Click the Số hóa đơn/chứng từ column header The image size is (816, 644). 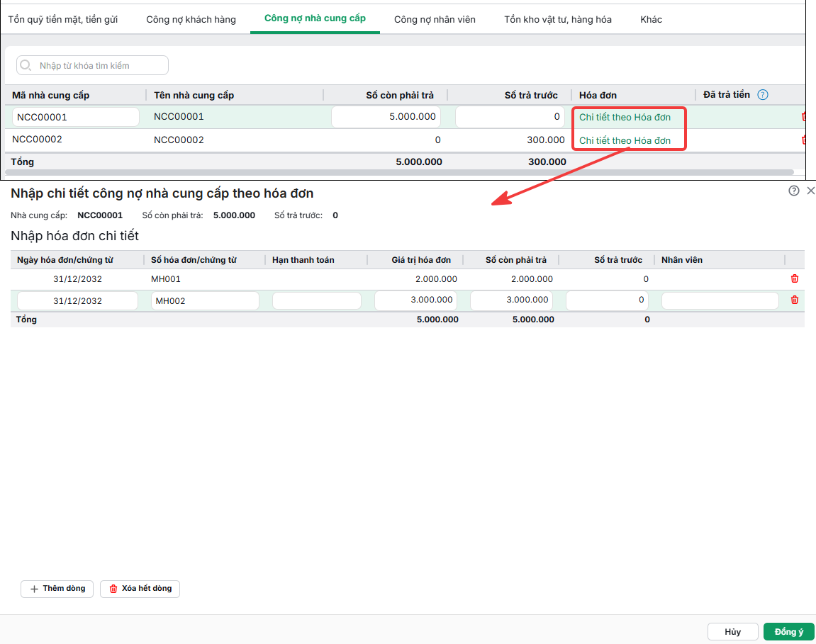point(194,260)
